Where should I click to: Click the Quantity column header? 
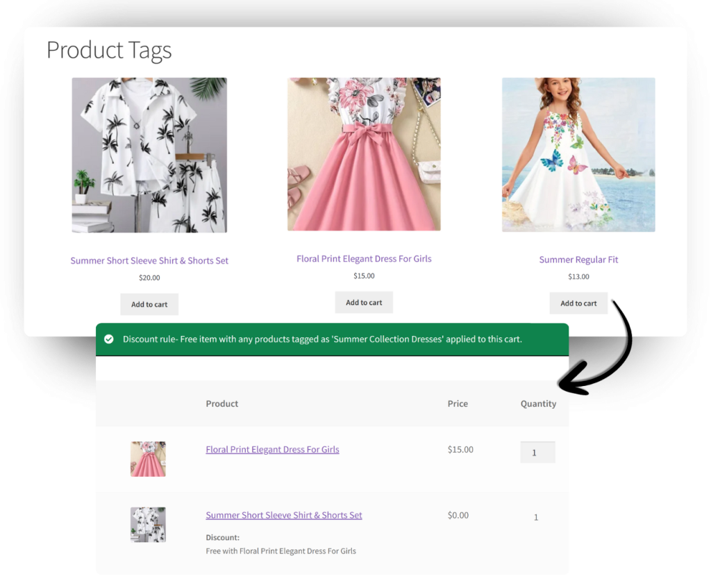538,403
